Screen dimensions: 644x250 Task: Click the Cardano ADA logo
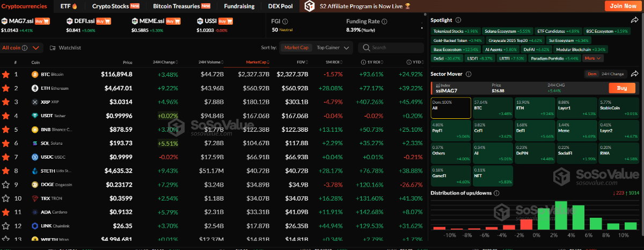(x=34, y=212)
